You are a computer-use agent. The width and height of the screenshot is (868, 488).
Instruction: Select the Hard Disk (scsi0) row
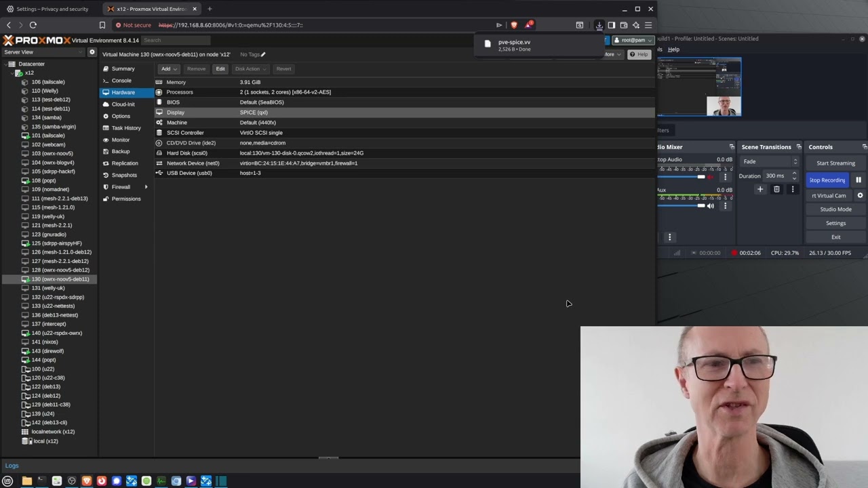coord(405,152)
